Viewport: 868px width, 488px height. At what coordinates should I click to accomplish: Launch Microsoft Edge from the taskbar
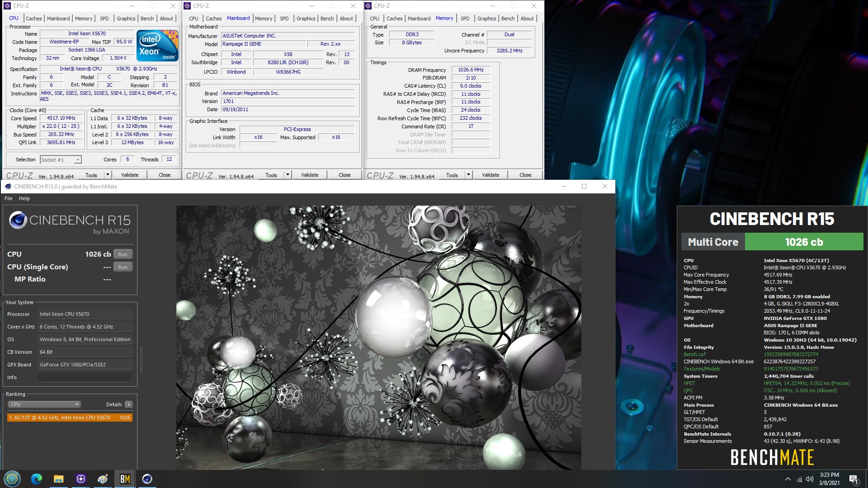click(37, 479)
